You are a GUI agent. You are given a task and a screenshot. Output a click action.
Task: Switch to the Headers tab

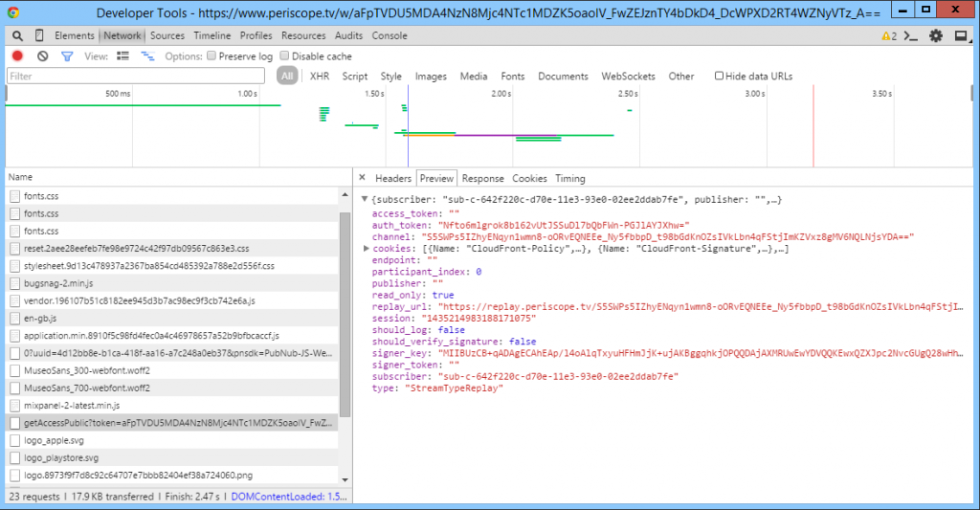tap(393, 178)
